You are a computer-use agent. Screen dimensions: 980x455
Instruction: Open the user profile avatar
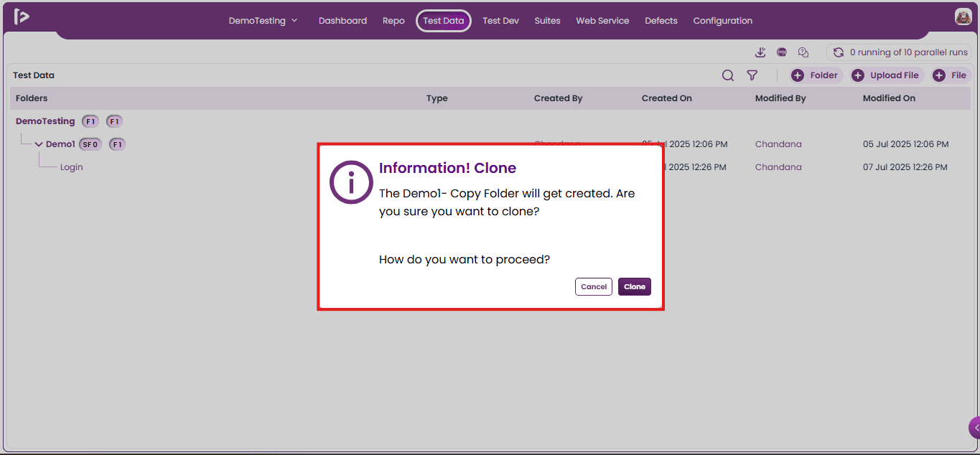click(x=963, y=17)
